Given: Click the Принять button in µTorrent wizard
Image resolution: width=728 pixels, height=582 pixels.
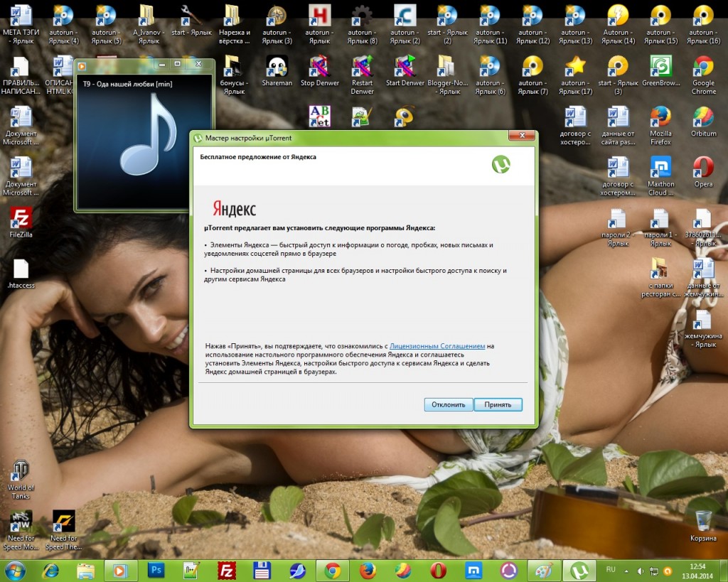Looking at the screenshot, I should 498,404.
